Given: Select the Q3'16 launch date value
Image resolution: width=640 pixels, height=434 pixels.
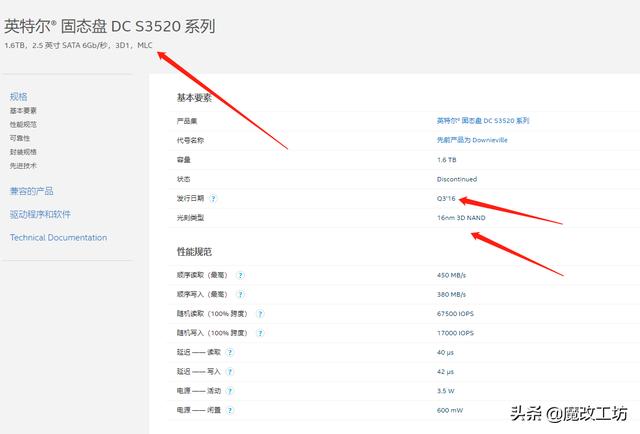Looking at the screenshot, I should [446, 198].
